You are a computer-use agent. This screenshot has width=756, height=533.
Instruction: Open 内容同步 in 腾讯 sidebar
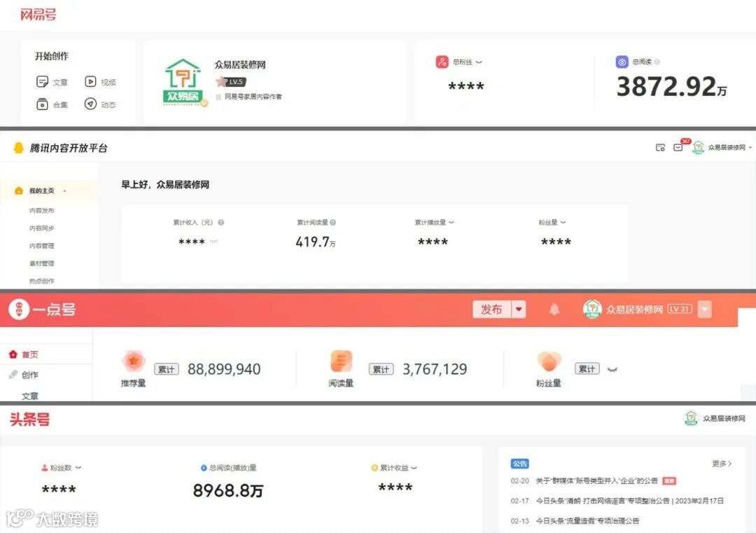coord(41,228)
